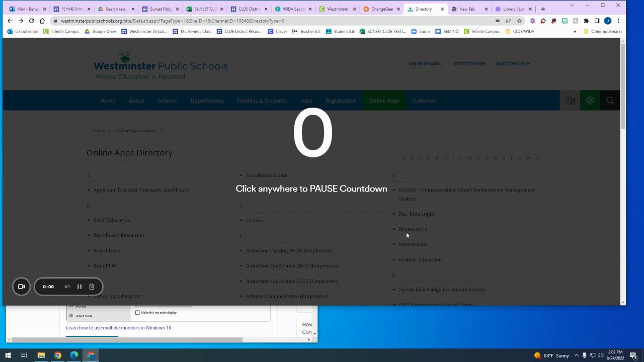This screenshot has width=644, height=362.
Task: Check Make this my main display
Action: (137, 313)
